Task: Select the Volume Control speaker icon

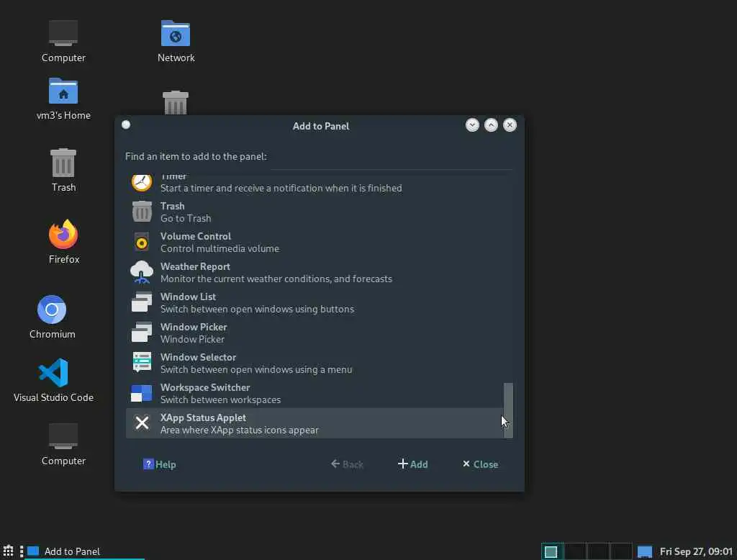Action: [x=142, y=242]
